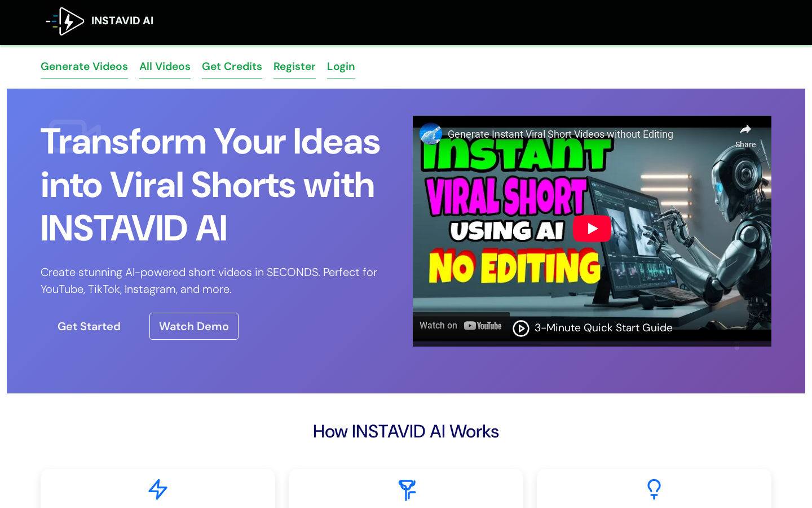Click the Watch Demo button
The width and height of the screenshot is (812, 508).
(x=194, y=326)
